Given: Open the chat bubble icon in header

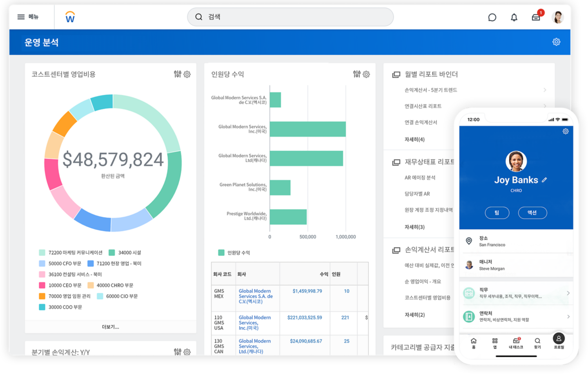Looking at the screenshot, I should coord(492,17).
